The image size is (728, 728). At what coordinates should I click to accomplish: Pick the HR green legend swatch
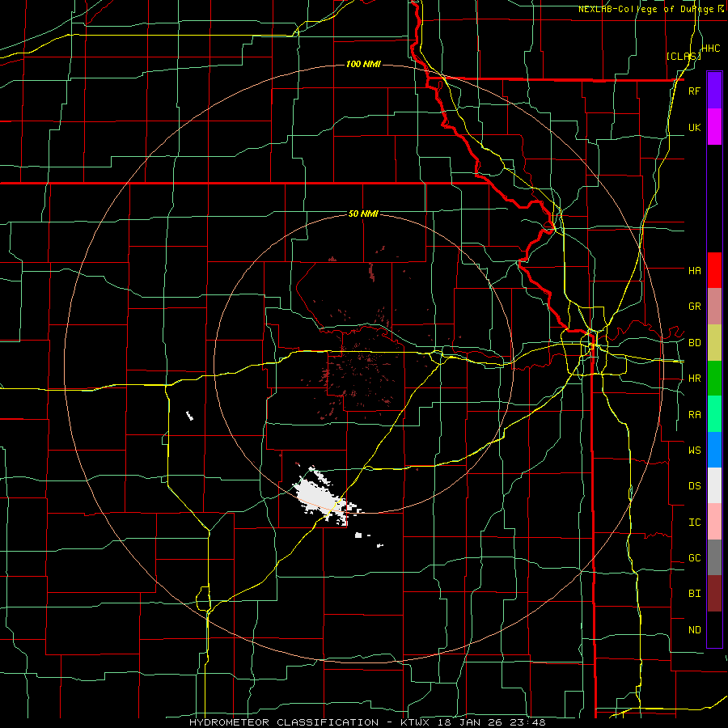point(714,378)
